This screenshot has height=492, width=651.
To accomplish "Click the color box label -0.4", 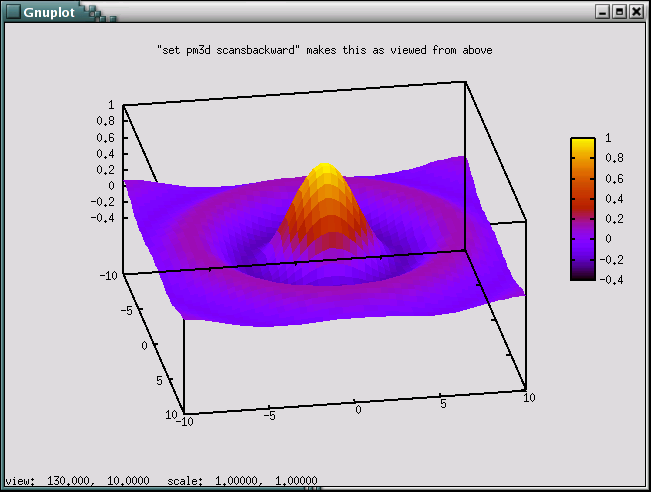I will (612, 279).
